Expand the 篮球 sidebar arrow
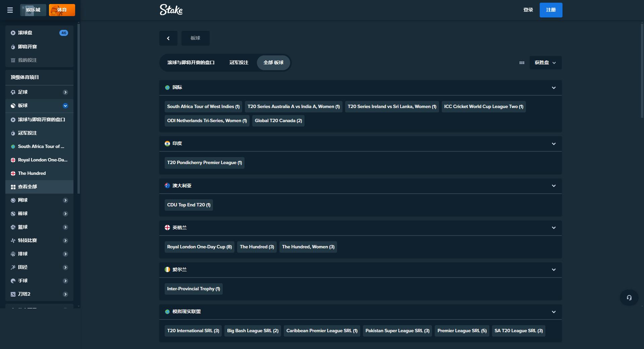The image size is (644, 349). coord(65,227)
